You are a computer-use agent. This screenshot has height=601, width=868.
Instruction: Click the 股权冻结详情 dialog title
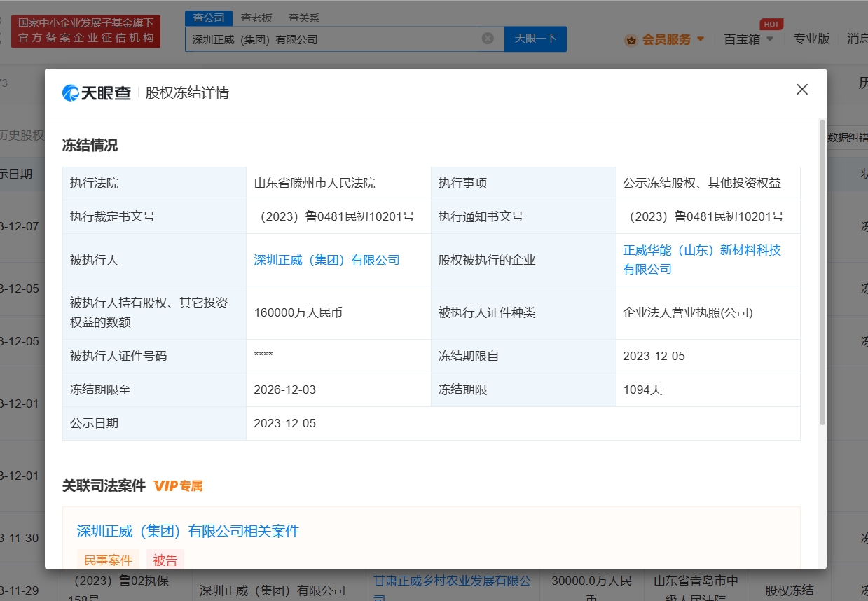point(187,92)
